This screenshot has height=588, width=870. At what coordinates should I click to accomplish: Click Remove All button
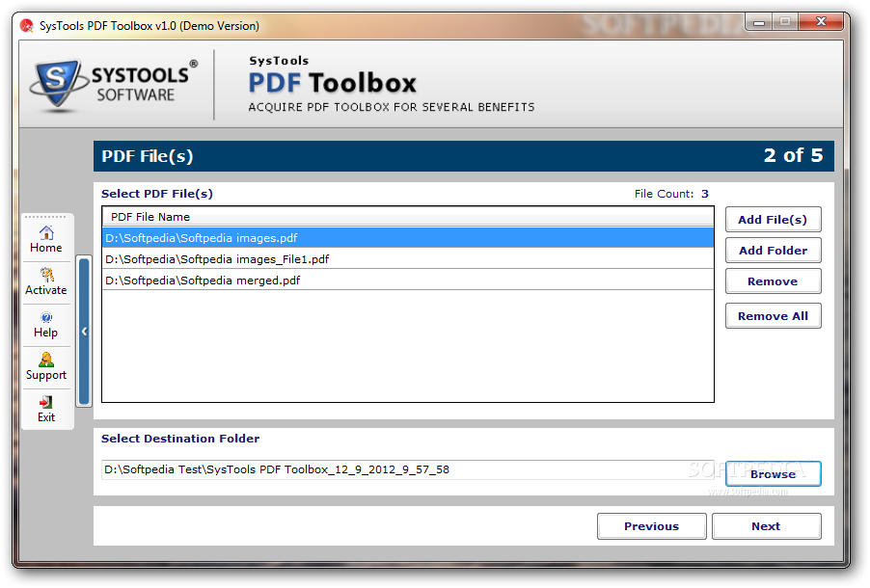[773, 316]
